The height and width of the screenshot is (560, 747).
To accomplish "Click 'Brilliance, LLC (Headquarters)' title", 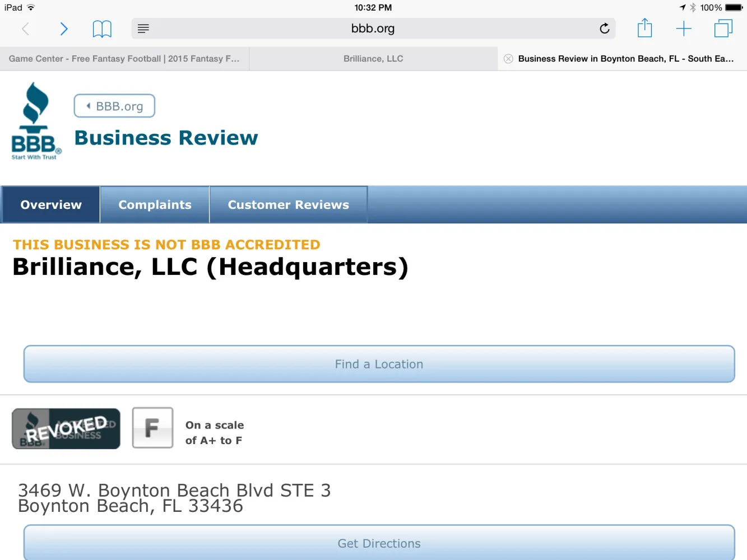I will (210, 267).
